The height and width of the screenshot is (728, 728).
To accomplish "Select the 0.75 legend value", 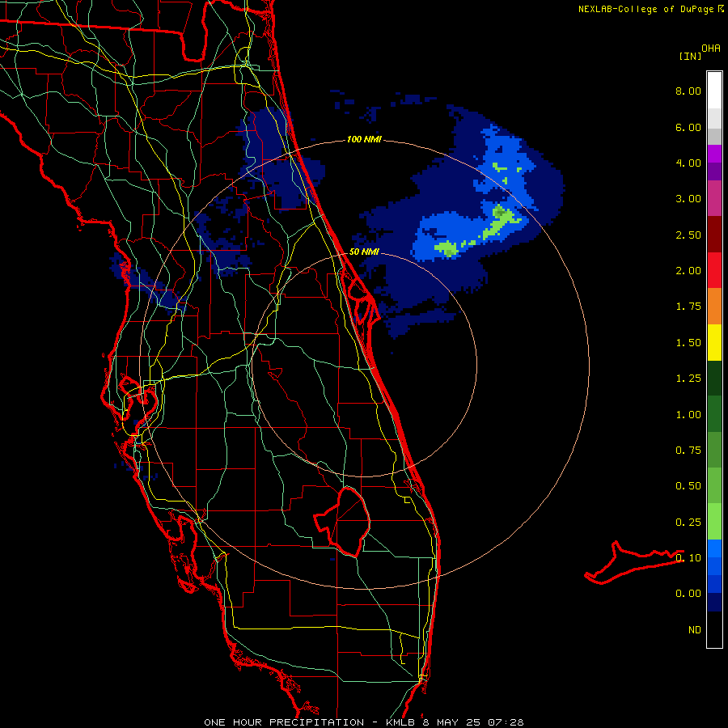I will [x=688, y=451].
